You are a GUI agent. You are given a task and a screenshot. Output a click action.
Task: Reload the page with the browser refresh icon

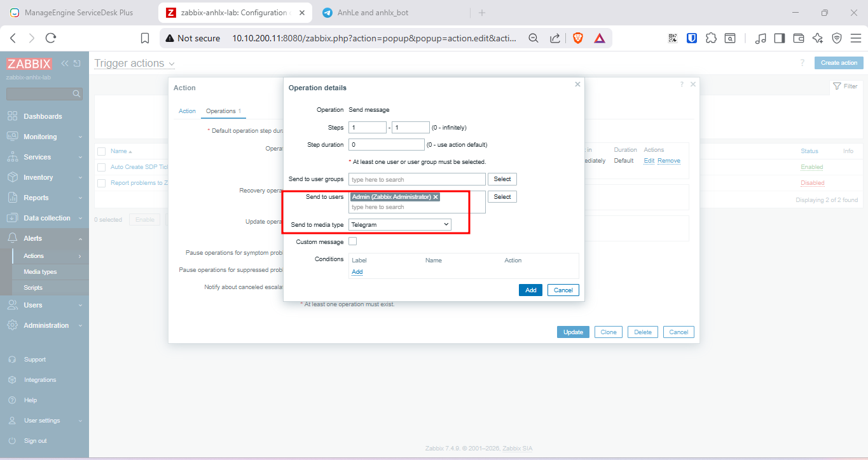pyautogui.click(x=51, y=38)
